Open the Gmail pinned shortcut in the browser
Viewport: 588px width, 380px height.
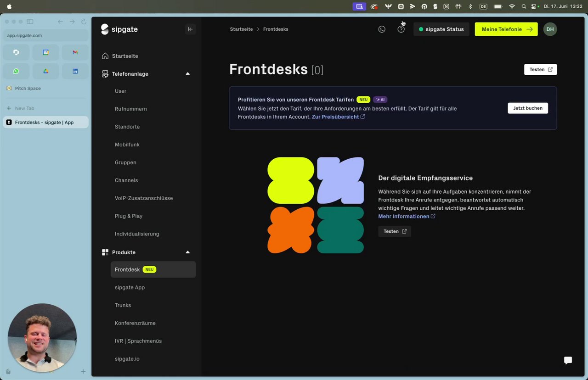click(x=75, y=52)
